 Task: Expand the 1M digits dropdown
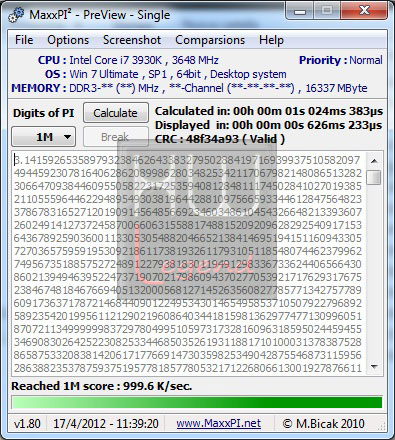click(x=44, y=137)
